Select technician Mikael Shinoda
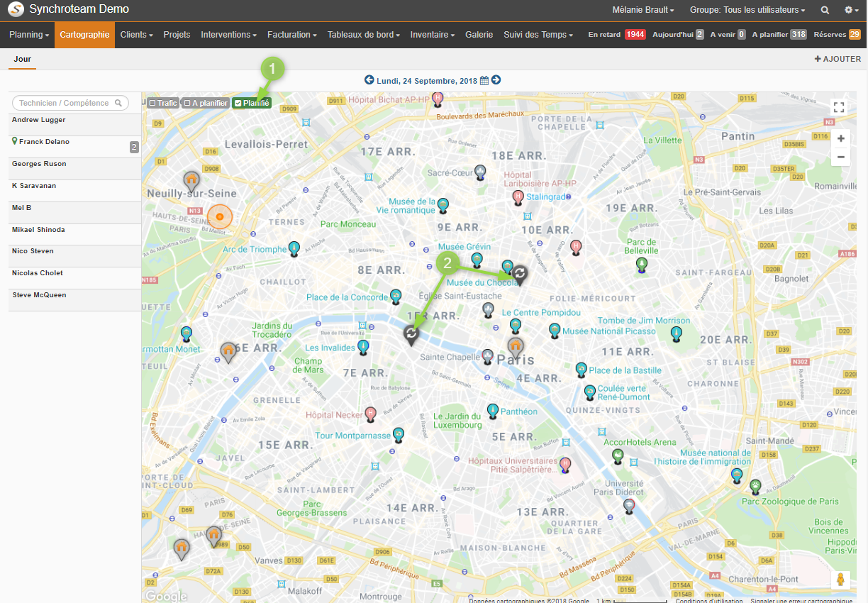 click(x=75, y=235)
